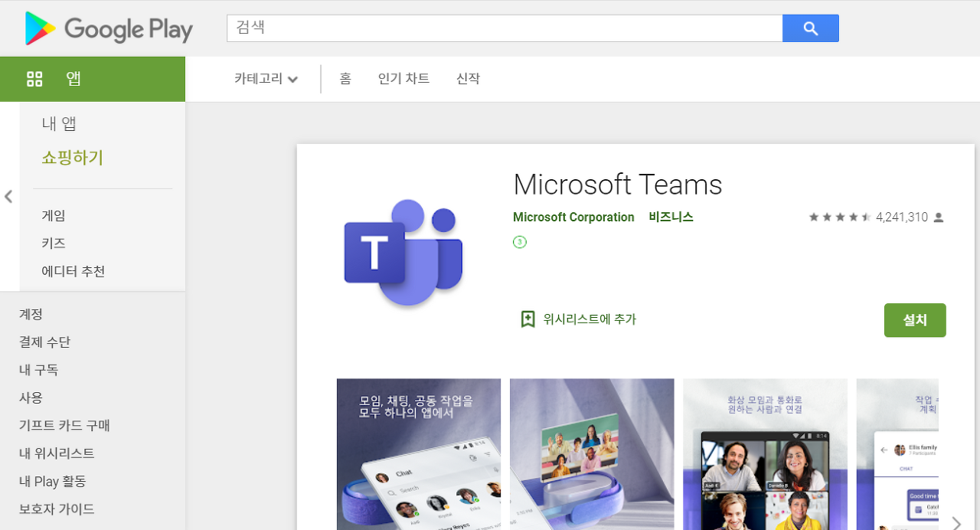980x530 pixels.
Task: Open 에디터 추천 link
Action: [x=73, y=271]
